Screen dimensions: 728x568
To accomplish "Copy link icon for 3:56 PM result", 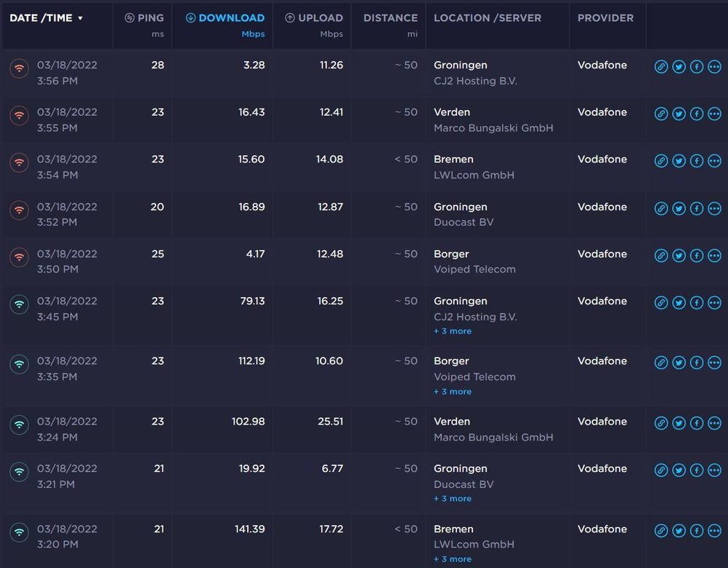I will 661,67.
